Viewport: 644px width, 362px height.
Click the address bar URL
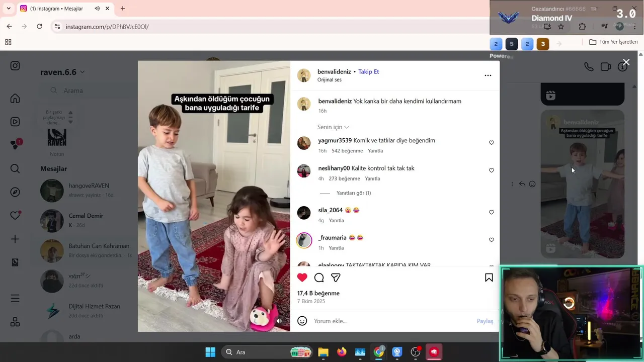[107, 27]
